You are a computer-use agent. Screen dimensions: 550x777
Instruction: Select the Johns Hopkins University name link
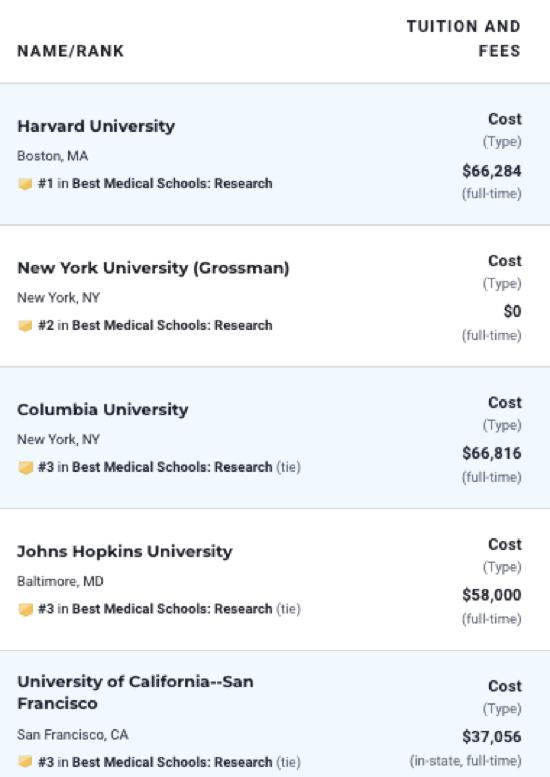tap(124, 552)
